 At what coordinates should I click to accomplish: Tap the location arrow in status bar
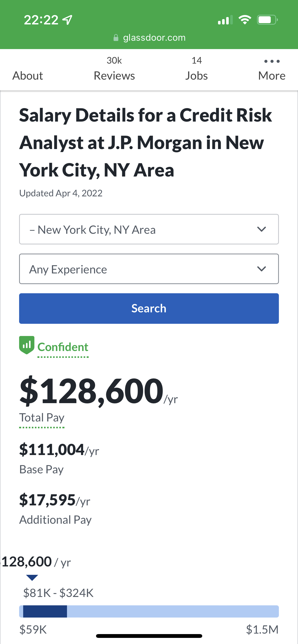67,20
